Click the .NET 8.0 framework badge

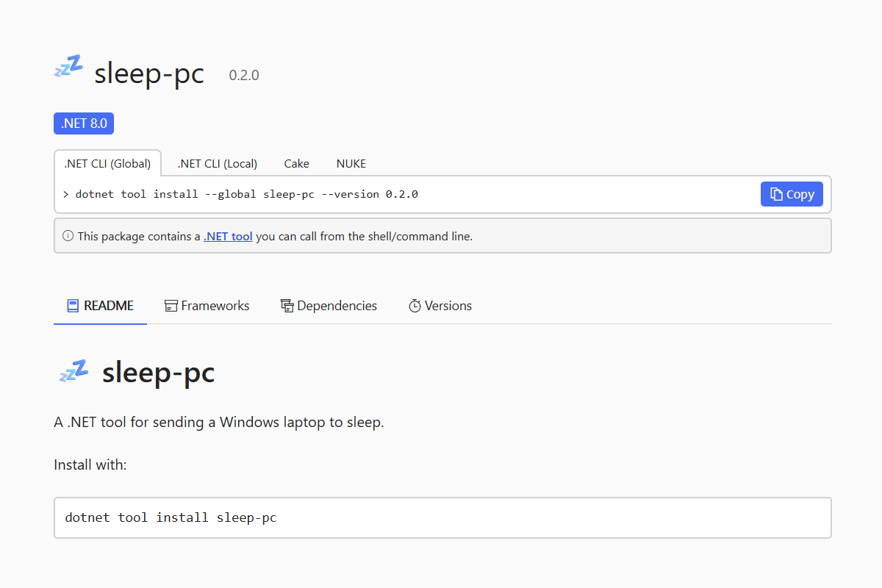[84, 123]
